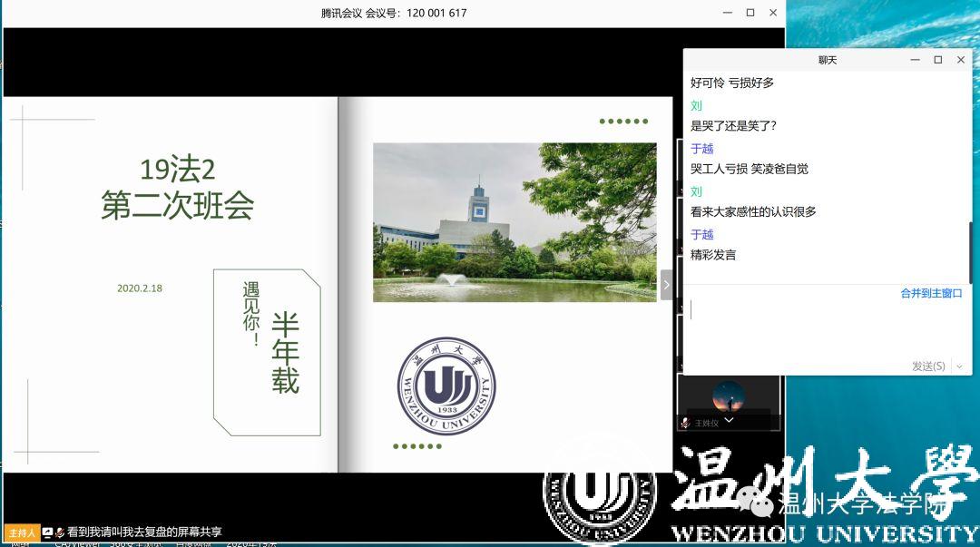Click the screen-share icon beside the 主持人 badge
The height and width of the screenshot is (547, 980).
[x=47, y=532]
